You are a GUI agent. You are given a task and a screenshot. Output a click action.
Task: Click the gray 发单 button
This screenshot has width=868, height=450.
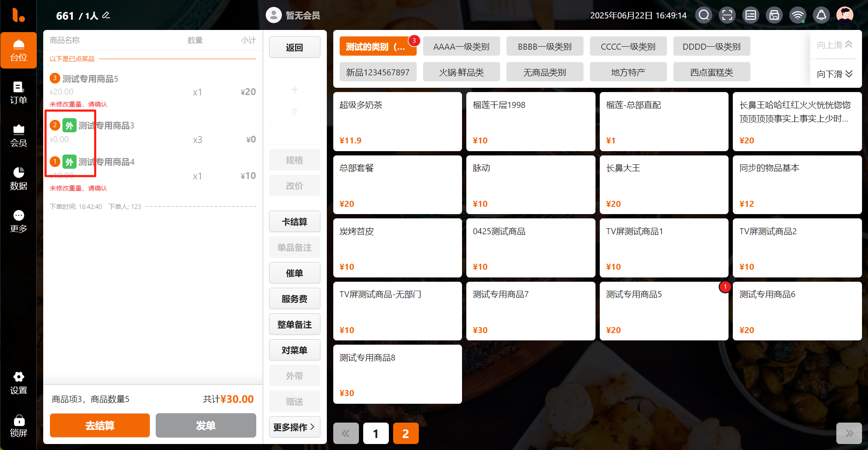206,425
